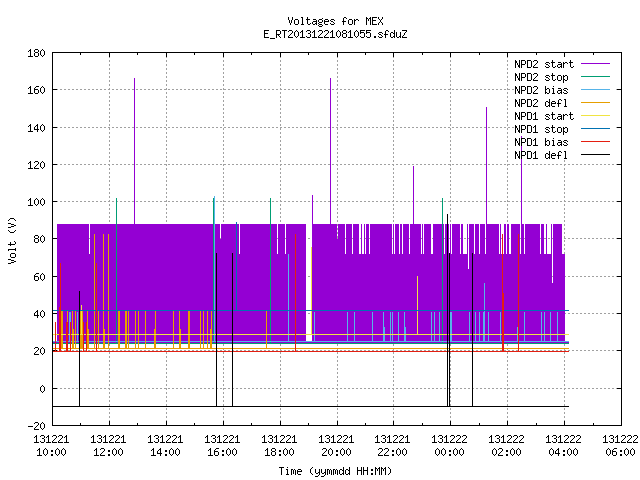640x480 pixels.
Task: Click the x-axis label 131222 00:00
Action: (x=449, y=446)
